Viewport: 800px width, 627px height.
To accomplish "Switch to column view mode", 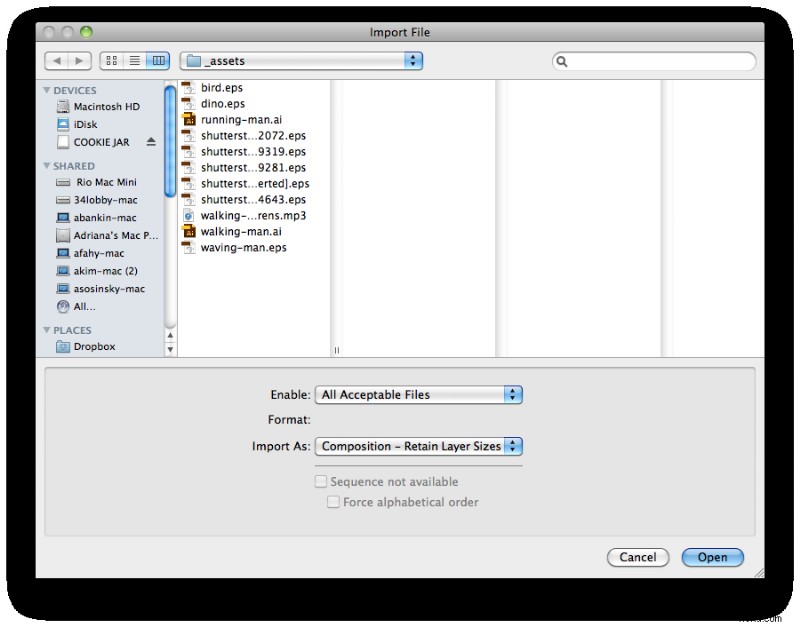I will pos(157,61).
